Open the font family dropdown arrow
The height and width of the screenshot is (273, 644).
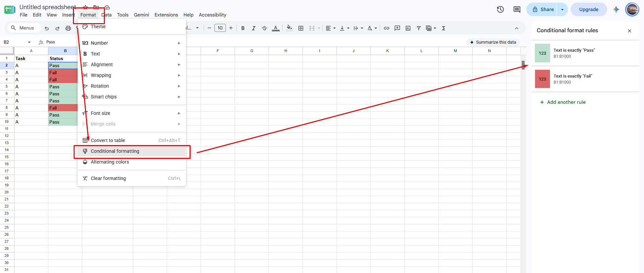point(197,28)
